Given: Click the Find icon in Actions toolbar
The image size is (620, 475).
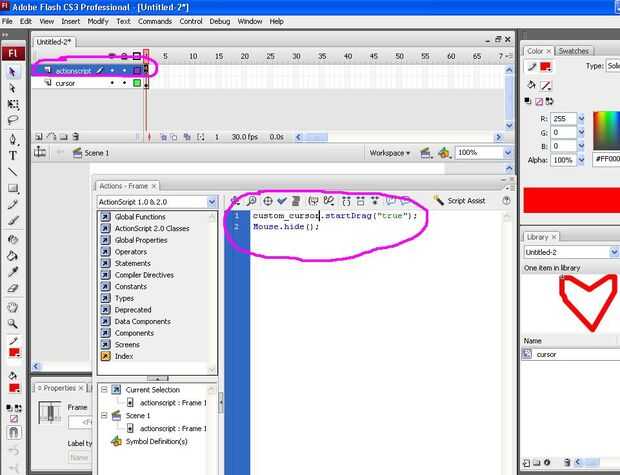Looking at the screenshot, I should pos(251,201).
